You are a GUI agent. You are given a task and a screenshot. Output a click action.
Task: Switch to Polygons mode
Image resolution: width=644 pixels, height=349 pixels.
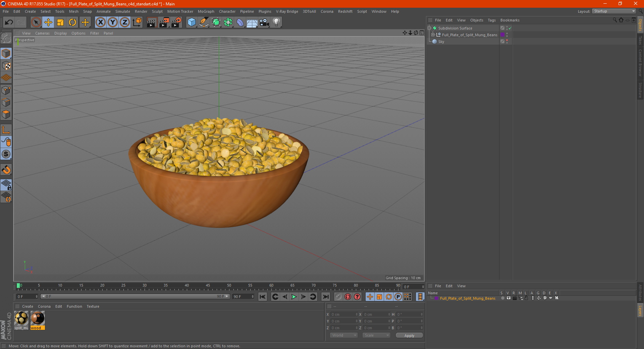point(6,114)
